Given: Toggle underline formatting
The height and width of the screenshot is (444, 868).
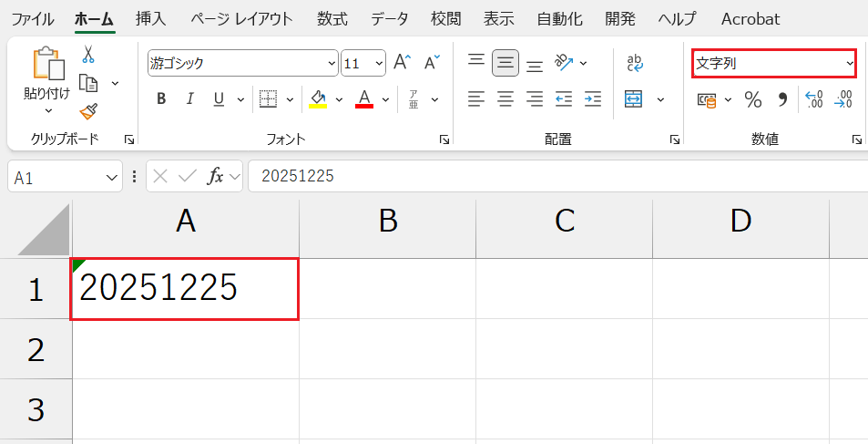Looking at the screenshot, I should pyautogui.click(x=219, y=99).
